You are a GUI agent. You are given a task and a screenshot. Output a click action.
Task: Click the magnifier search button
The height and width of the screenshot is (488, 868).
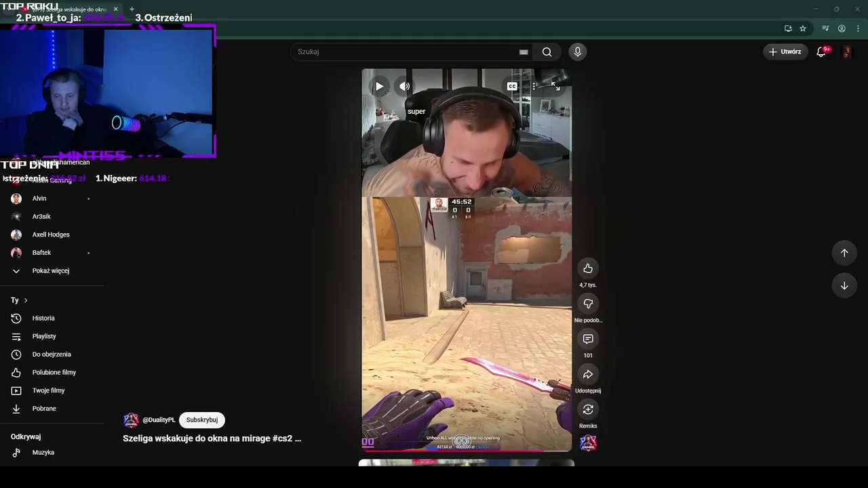coord(547,52)
